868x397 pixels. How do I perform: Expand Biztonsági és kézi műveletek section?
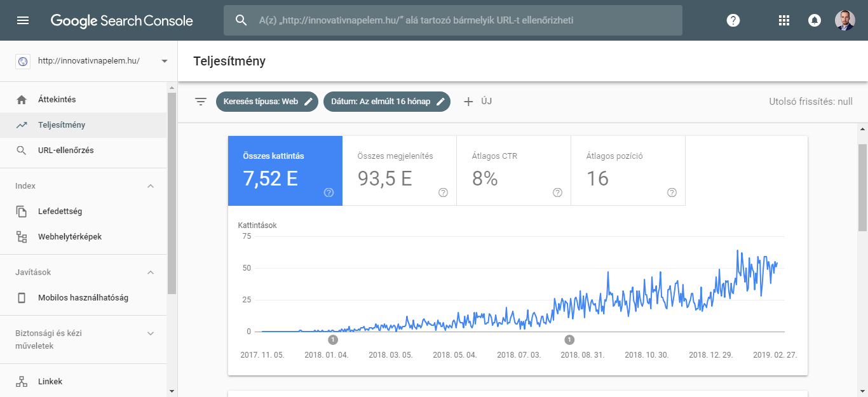click(x=151, y=333)
